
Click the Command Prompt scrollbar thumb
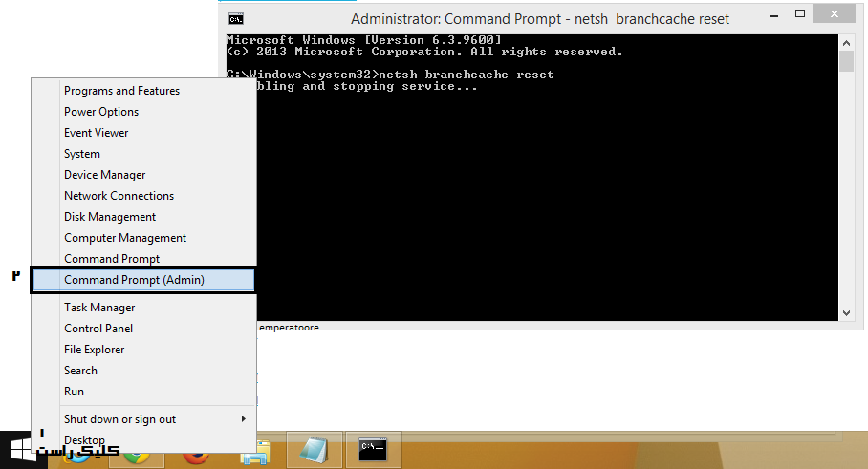click(846, 61)
